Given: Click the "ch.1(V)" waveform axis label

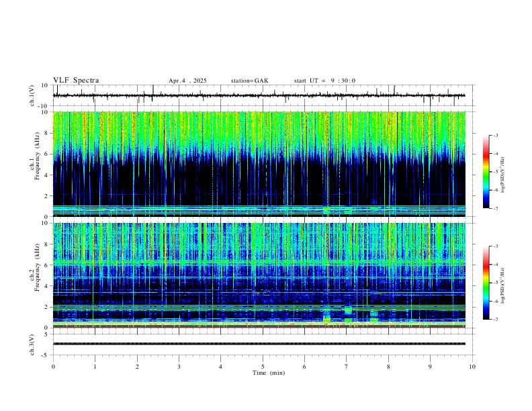Looking at the screenshot, I should tap(32, 95).
